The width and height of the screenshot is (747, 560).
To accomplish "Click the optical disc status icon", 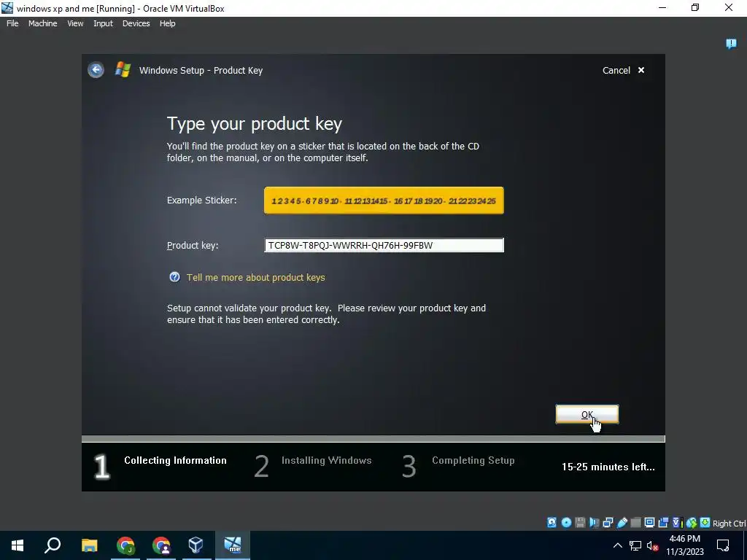I will tap(566, 523).
